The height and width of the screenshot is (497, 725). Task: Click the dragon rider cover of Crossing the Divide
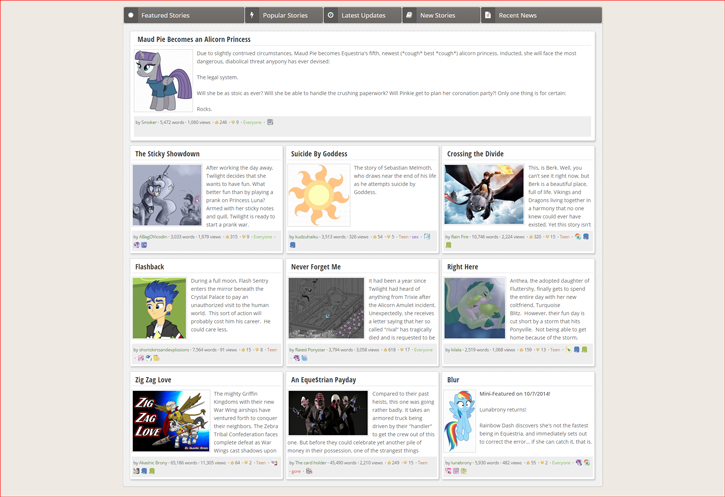coord(484,194)
